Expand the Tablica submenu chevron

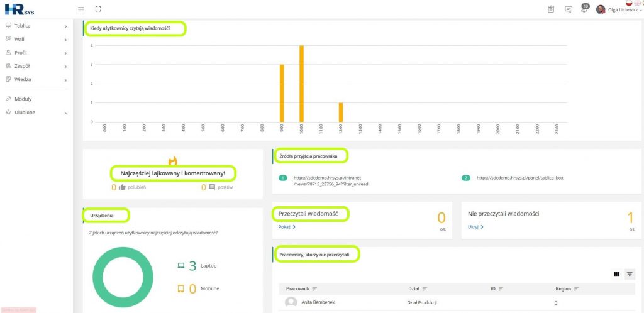pyautogui.click(x=65, y=26)
